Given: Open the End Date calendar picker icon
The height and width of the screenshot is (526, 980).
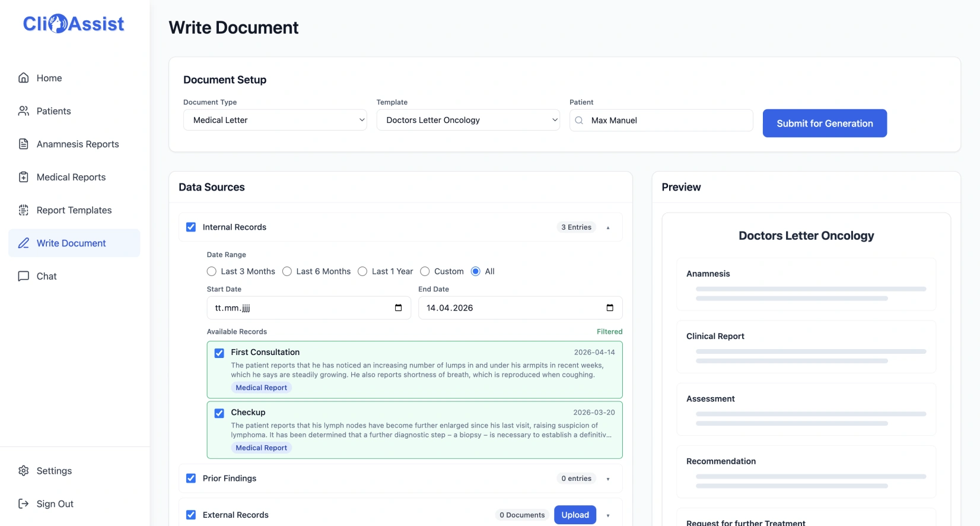Looking at the screenshot, I should 610,308.
